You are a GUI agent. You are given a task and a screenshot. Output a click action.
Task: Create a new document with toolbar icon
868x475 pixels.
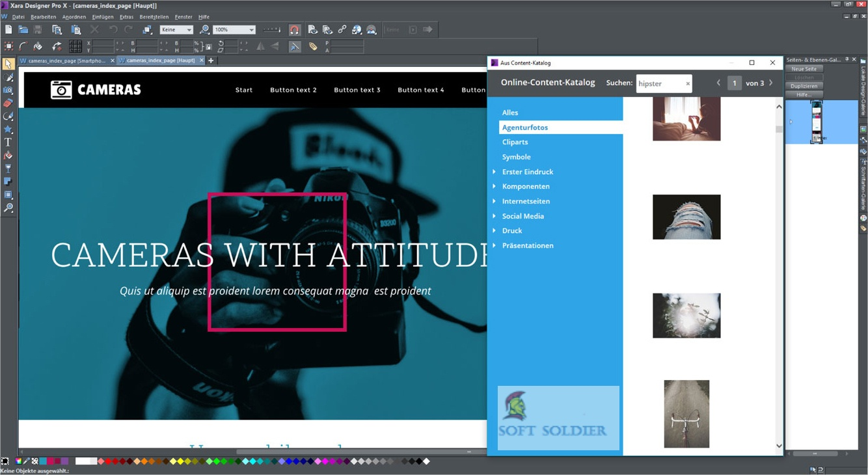(8, 30)
